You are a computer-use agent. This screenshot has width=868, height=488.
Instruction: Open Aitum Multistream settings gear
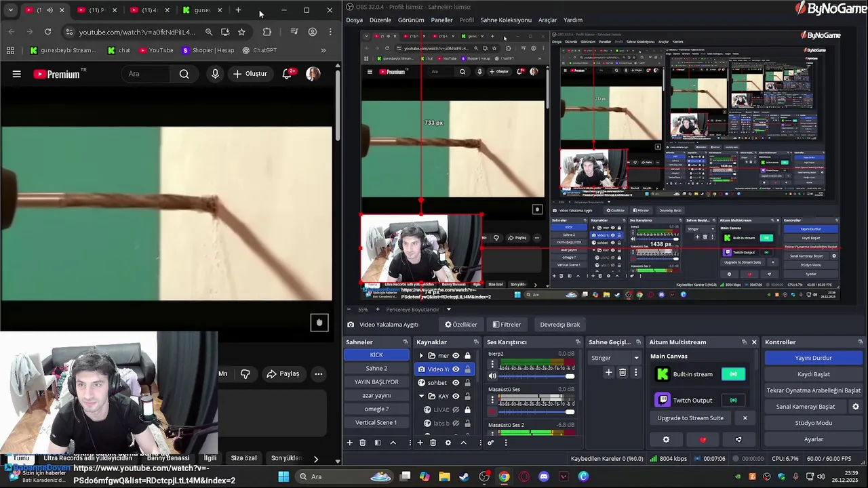pos(666,440)
